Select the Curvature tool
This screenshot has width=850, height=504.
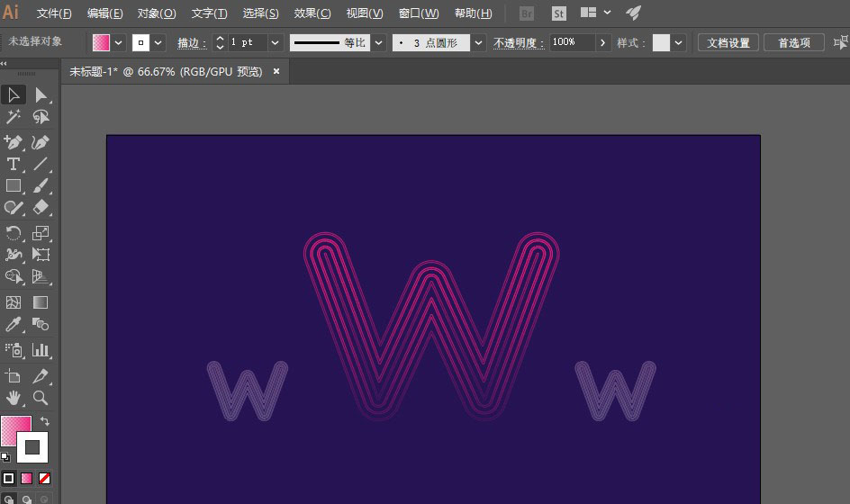pyautogui.click(x=41, y=142)
